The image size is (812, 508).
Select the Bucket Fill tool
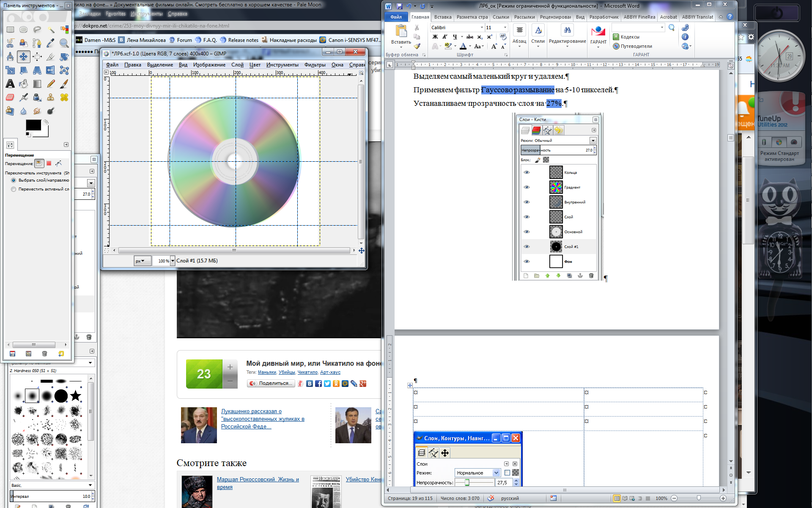pyautogui.click(x=24, y=84)
